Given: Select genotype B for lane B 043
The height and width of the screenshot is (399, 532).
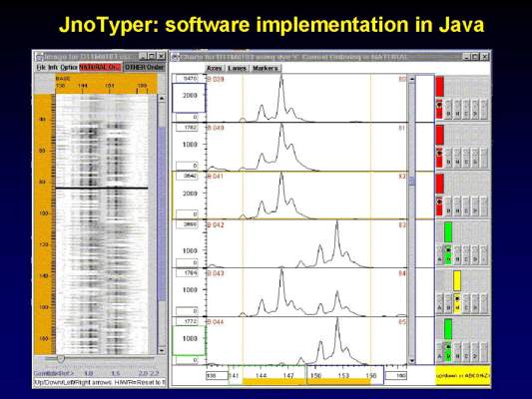Looking at the screenshot, I should point(448,303).
